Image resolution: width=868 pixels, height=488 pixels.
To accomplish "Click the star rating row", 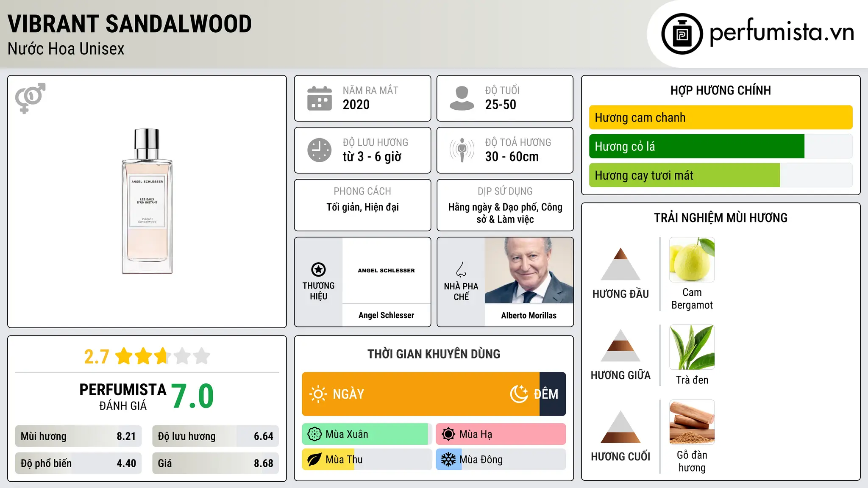I will pyautogui.click(x=162, y=356).
